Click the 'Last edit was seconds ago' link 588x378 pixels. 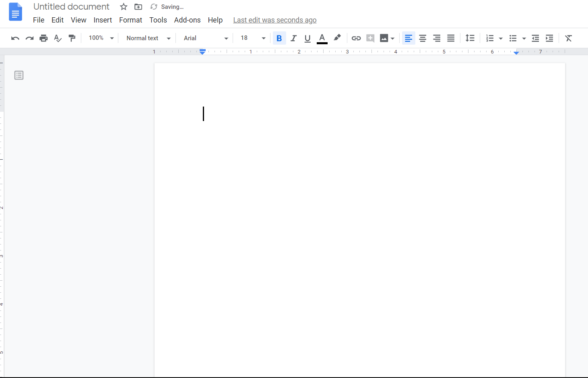275,20
